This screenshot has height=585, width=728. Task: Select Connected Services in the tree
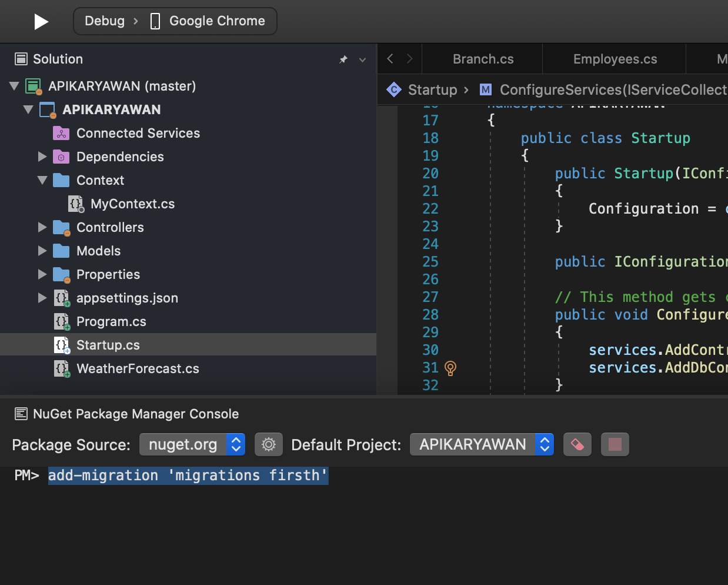point(138,133)
